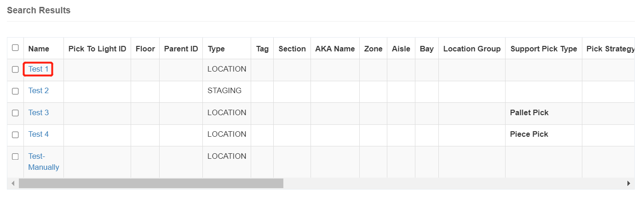The width and height of the screenshot is (644, 201).
Task: Check the Test 1 row checkbox
Action: point(15,69)
